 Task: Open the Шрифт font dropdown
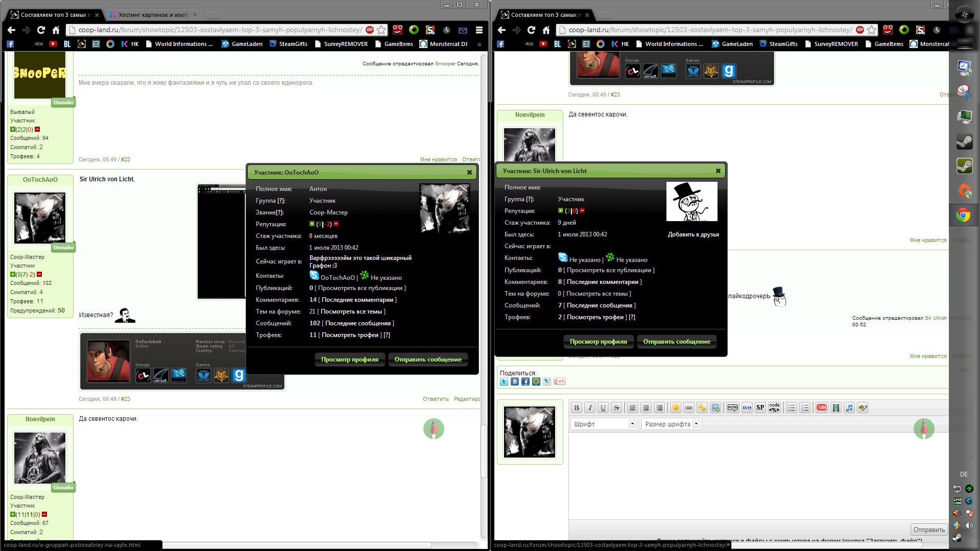click(603, 424)
